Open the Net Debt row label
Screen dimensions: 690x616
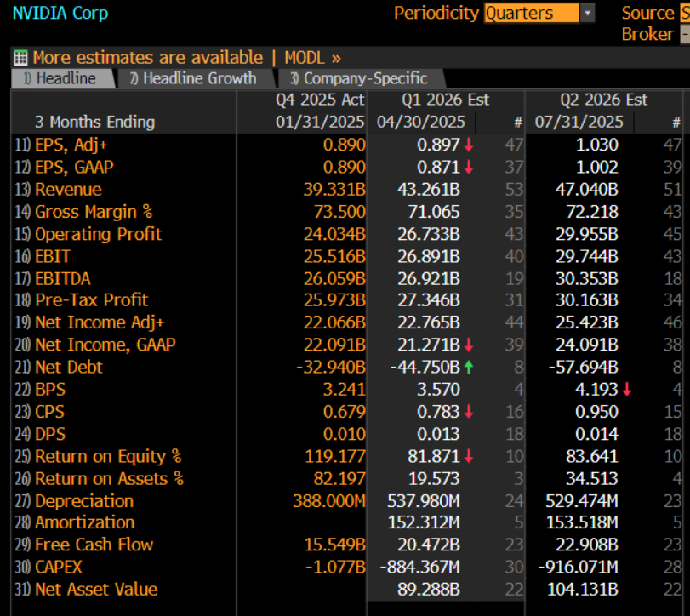click(69, 367)
